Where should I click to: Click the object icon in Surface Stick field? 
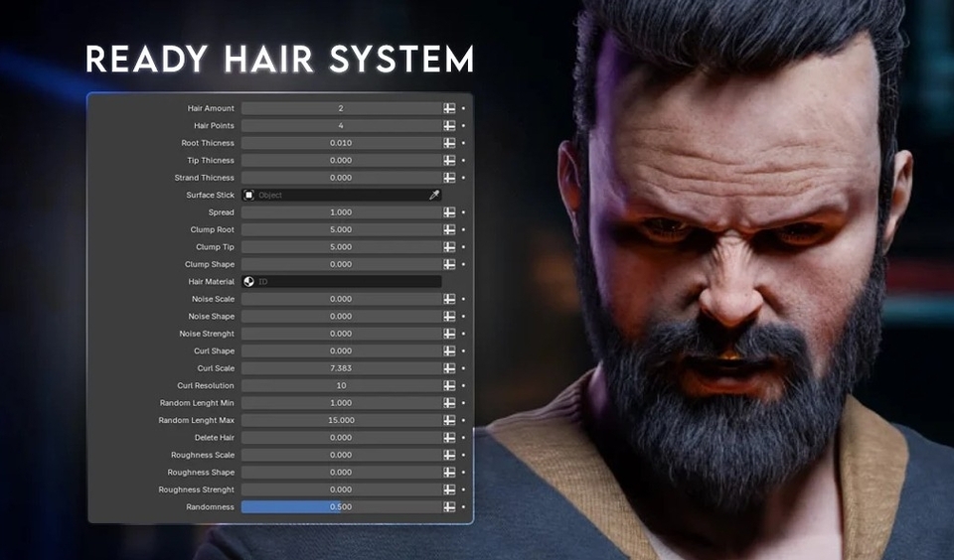click(x=248, y=196)
